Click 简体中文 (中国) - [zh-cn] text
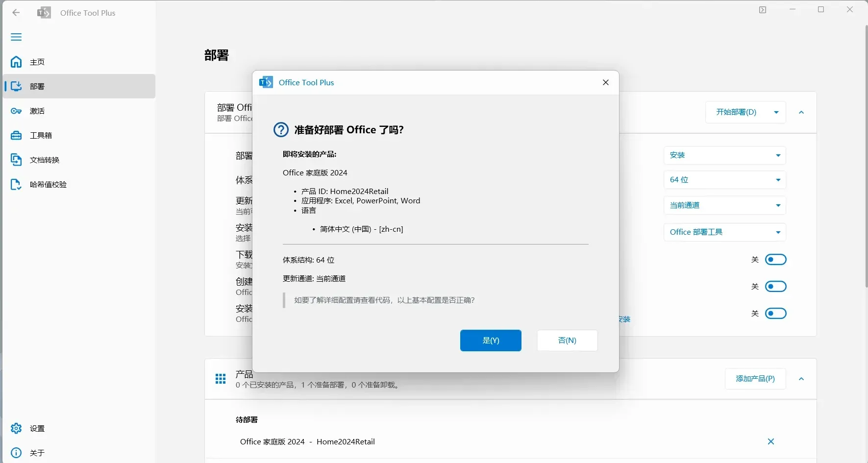Viewport: 868px width, 463px height. 362,229
